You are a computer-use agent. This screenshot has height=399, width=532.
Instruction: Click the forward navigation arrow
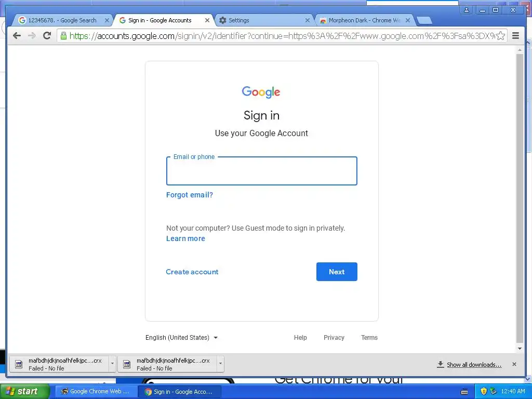click(32, 36)
